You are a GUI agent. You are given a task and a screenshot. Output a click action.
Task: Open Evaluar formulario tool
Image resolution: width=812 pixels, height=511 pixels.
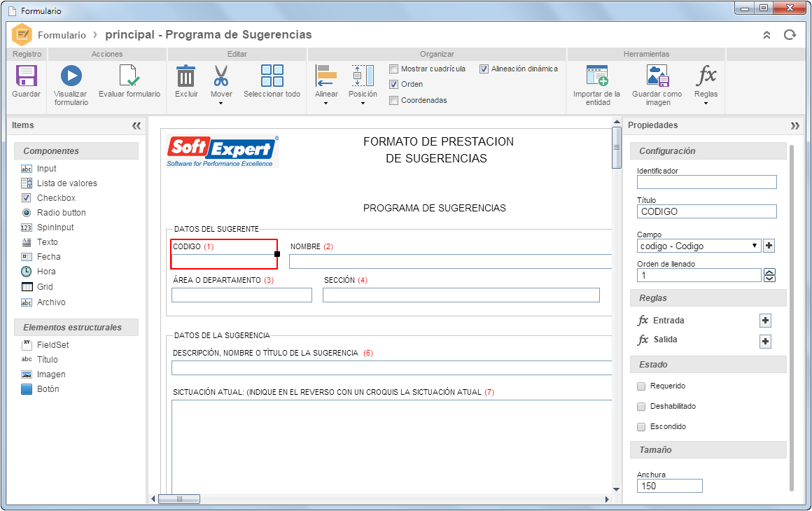click(x=128, y=76)
